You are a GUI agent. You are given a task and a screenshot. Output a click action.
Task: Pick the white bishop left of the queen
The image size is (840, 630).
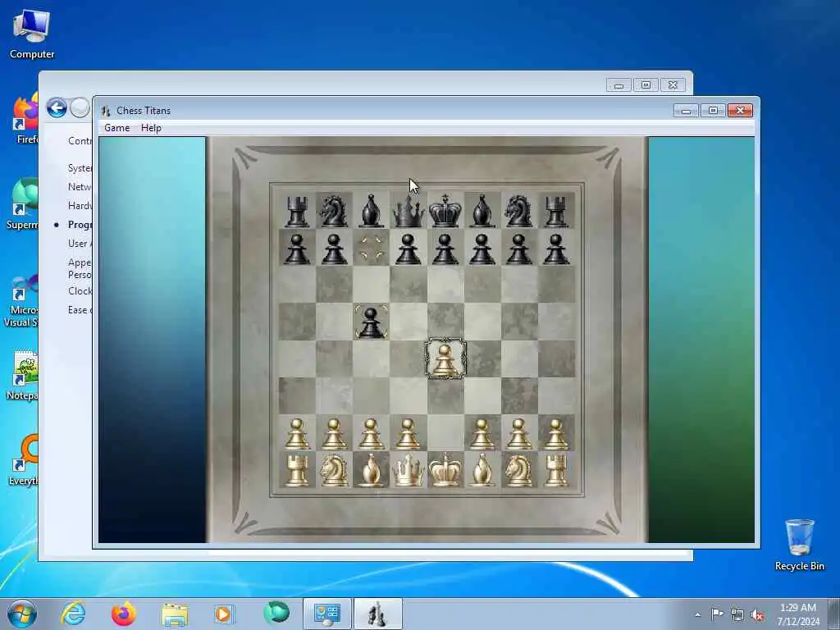pyautogui.click(x=371, y=470)
